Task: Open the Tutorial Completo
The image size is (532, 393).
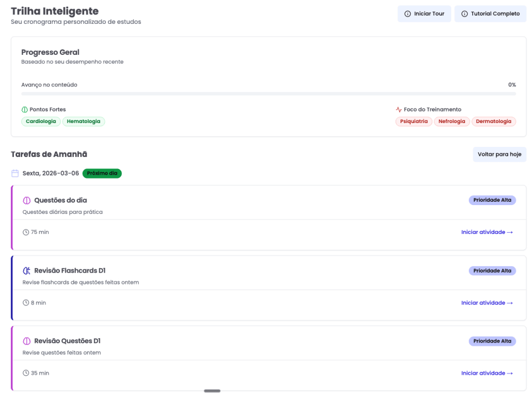Action: pyautogui.click(x=490, y=13)
